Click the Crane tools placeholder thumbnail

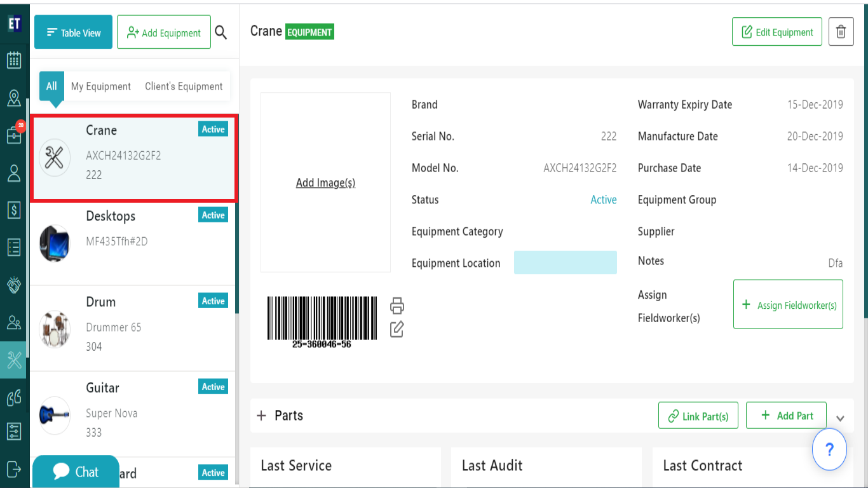(54, 158)
